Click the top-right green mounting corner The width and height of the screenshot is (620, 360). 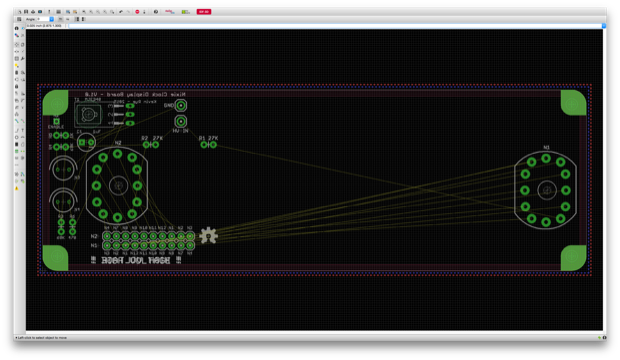coord(573,103)
